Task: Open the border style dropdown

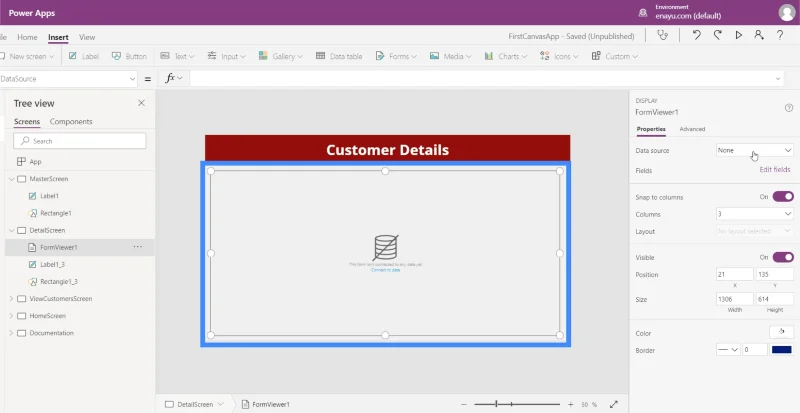Action: tap(728, 350)
